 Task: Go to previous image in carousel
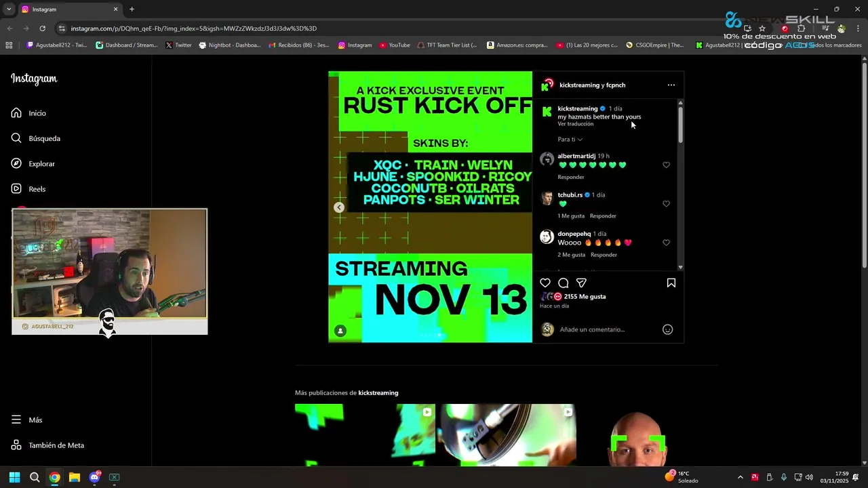[339, 207]
